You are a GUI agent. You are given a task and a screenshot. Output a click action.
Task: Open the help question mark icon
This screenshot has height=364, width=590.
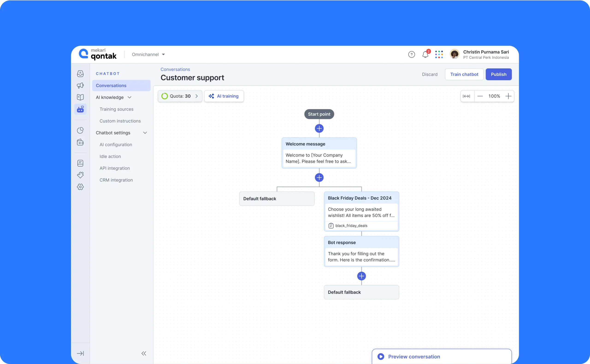pos(411,55)
